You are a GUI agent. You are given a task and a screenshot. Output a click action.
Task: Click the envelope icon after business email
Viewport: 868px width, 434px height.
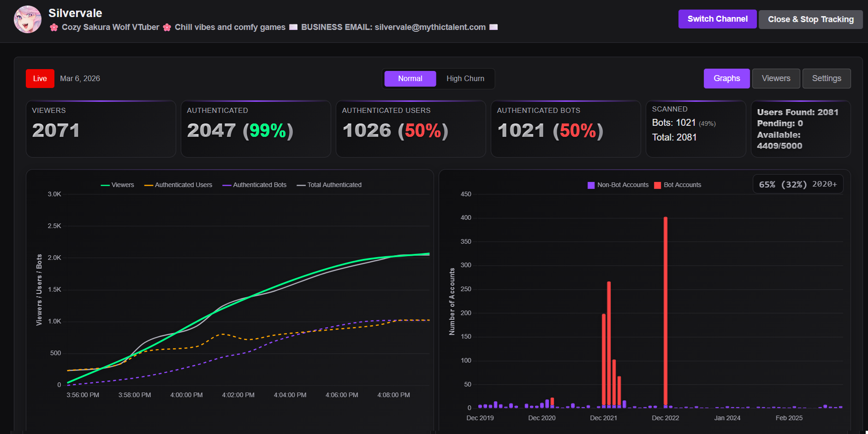tap(493, 27)
